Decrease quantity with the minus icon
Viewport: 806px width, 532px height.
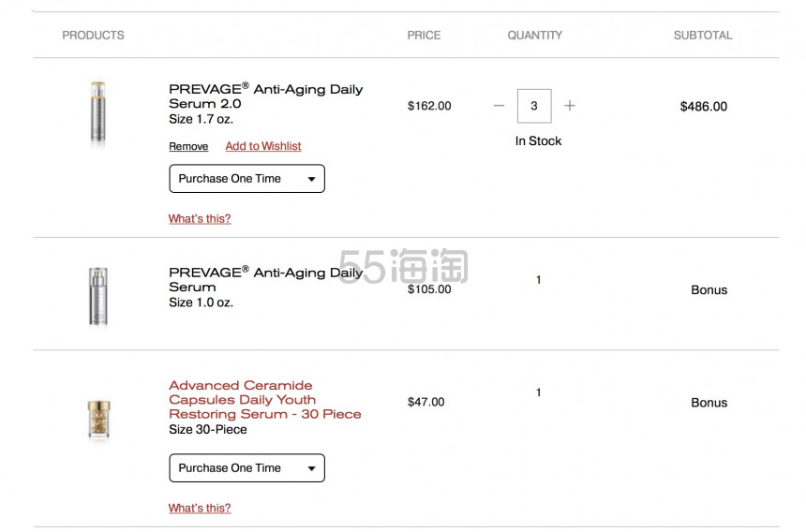[x=499, y=106]
